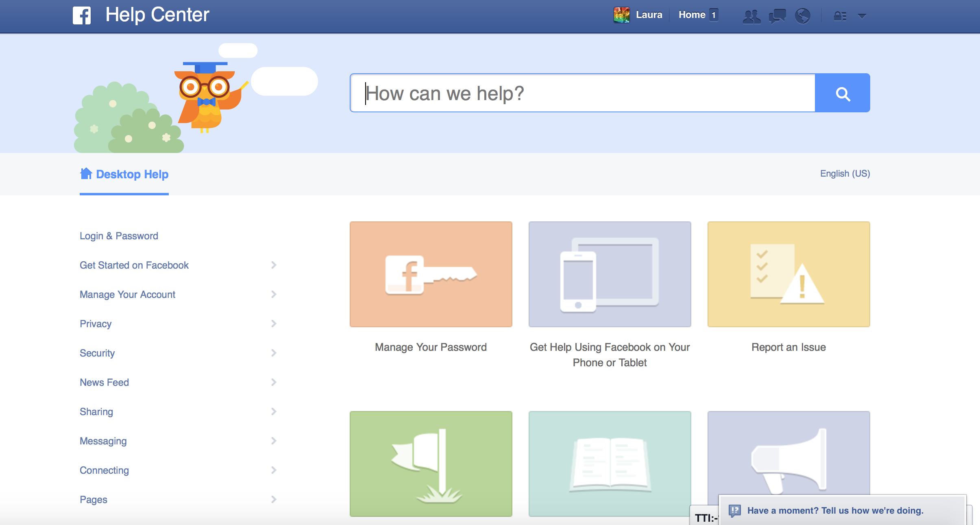Image resolution: width=980 pixels, height=525 pixels.
Task: Open the Manage Your Password tile
Action: point(431,274)
